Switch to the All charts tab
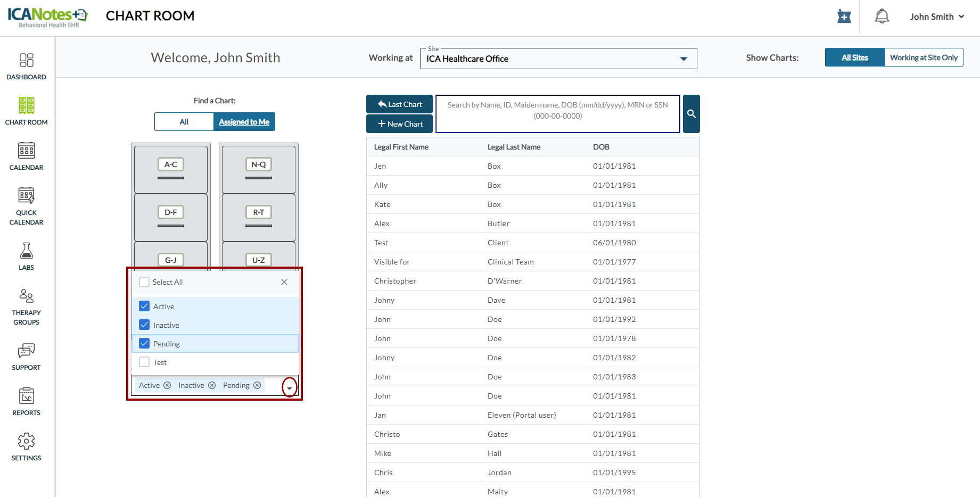This screenshot has width=980, height=497. 184,122
